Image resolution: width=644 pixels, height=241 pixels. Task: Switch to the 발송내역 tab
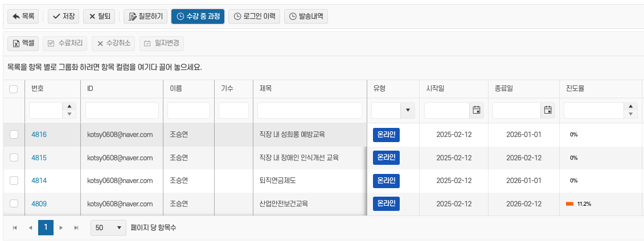tap(306, 16)
